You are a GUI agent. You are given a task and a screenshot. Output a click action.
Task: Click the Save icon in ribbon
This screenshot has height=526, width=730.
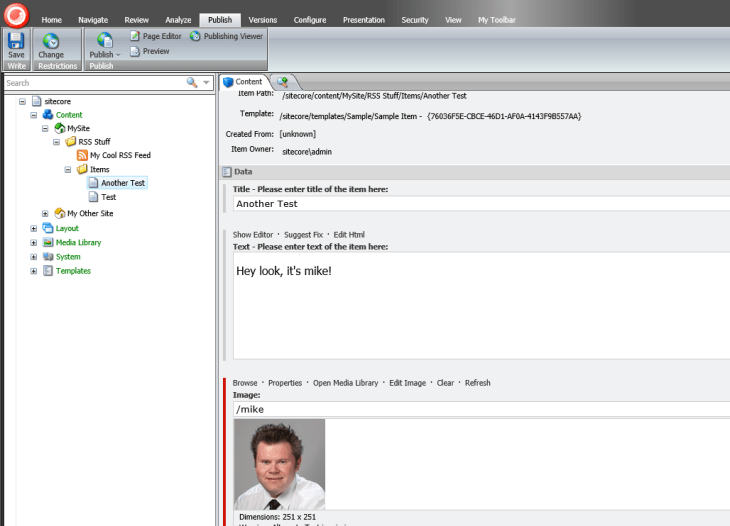16,41
